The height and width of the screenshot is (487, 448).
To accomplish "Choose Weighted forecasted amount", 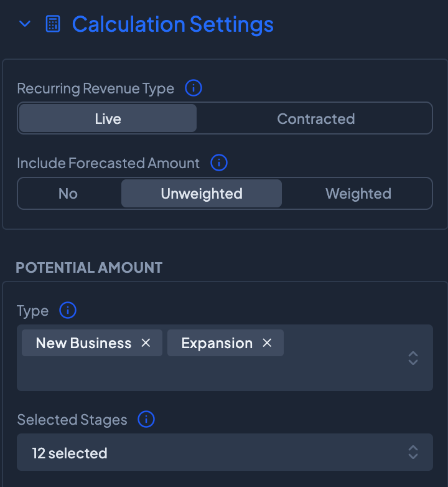I will pyautogui.click(x=358, y=194).
